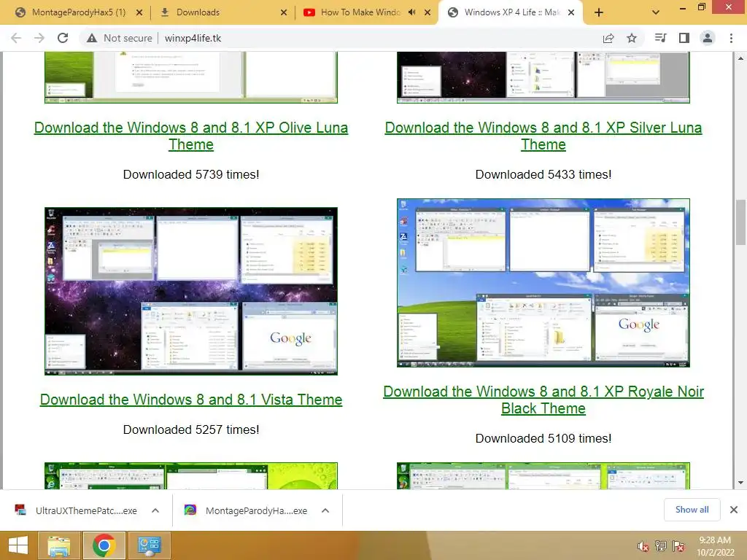Viewport: 747px width, 560px height.
Task: Go back to previous page
Action: coord(16,38)
